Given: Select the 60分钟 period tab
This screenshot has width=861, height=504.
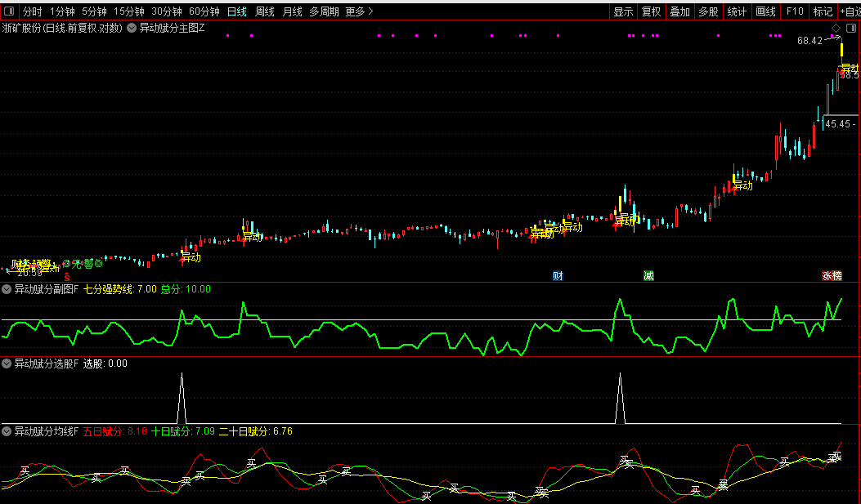Looking at the screenshot, I should pyautogui.click(x=204, y=11).
